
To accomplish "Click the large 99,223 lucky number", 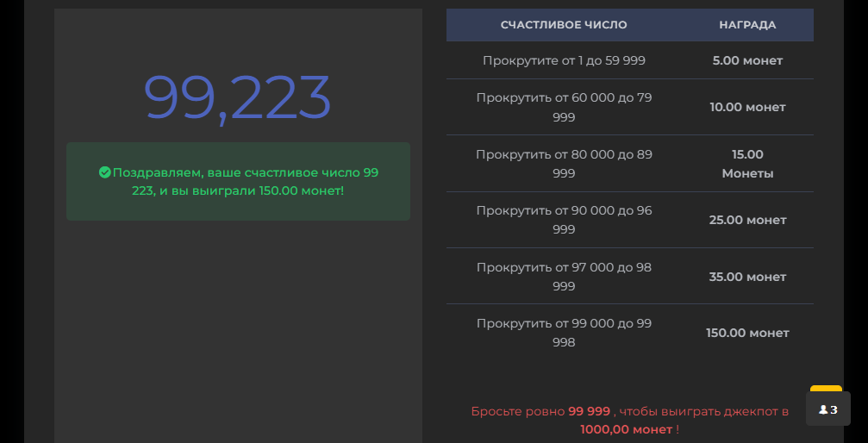I will point(238,97).
